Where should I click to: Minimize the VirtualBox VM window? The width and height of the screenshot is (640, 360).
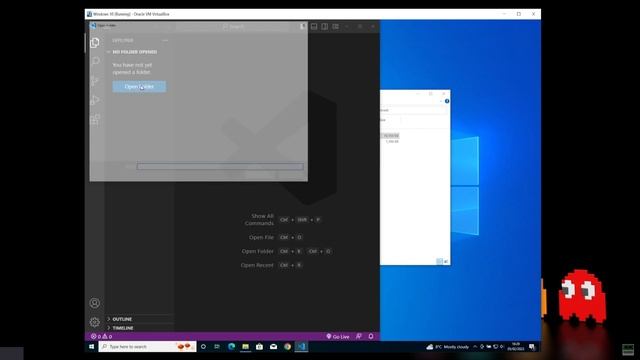coord(504,14)
